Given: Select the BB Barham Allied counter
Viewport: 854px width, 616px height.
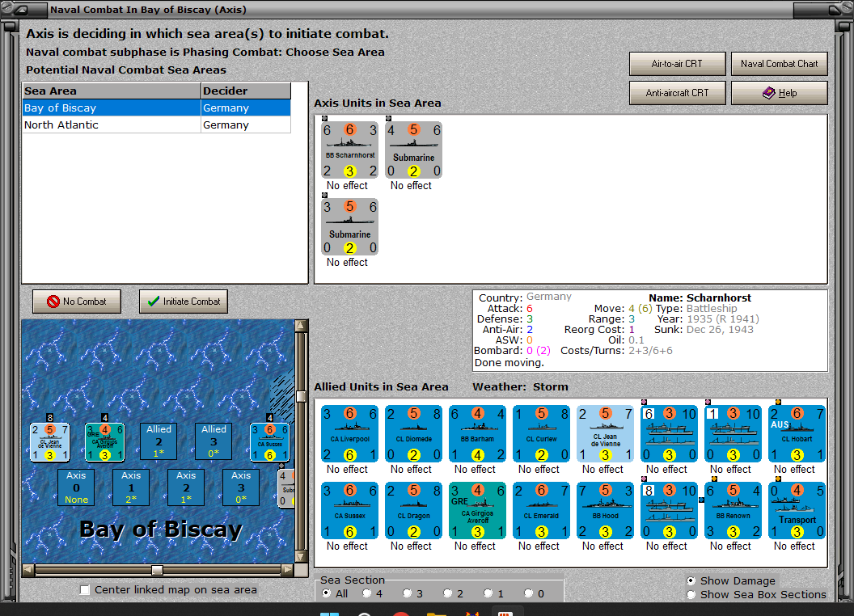Looking at the screenshot, I should point(477,434).
